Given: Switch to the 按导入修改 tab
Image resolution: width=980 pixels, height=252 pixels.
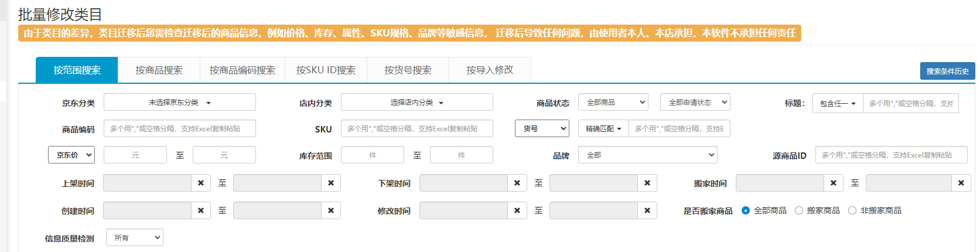Looking at the screenshot, I should coord(490,70).
